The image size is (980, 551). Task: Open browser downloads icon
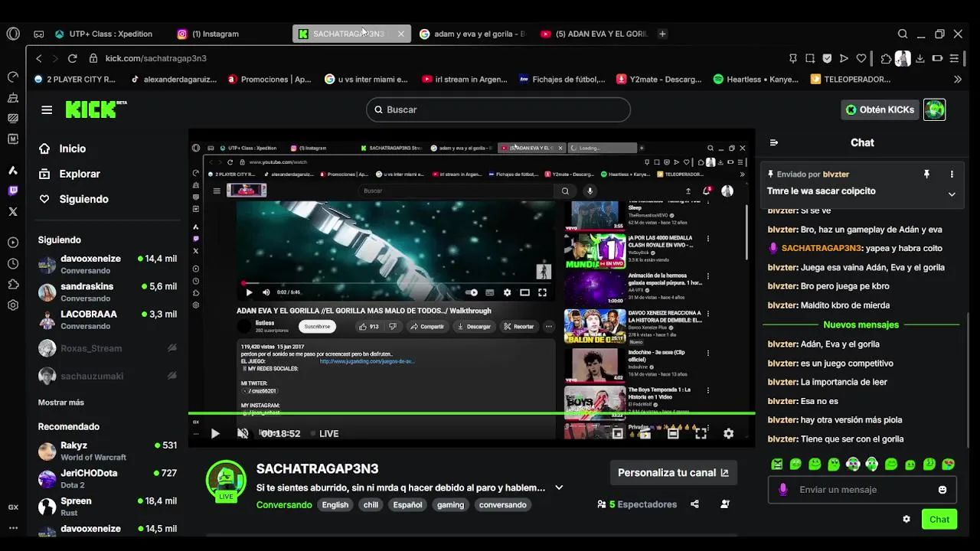[920, 58]
